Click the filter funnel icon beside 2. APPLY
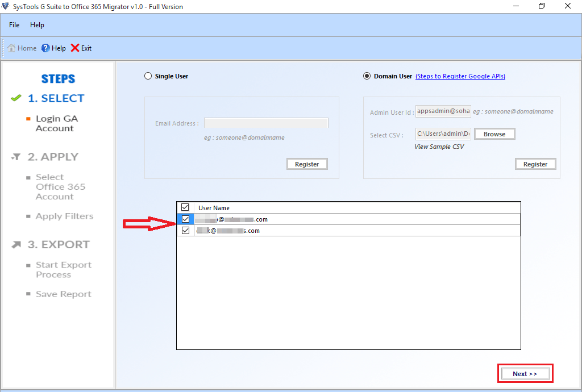This screenshot has height=392, width=582. 16,157
